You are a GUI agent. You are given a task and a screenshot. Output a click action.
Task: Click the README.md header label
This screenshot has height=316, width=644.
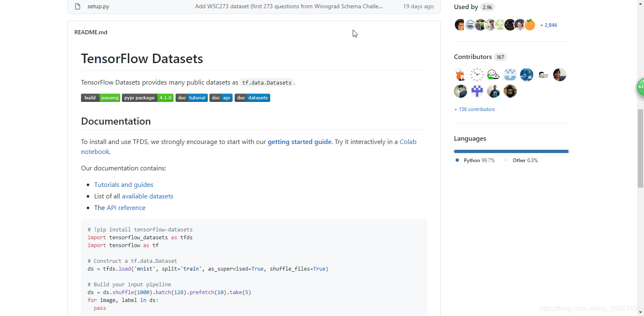pos(91,32)
